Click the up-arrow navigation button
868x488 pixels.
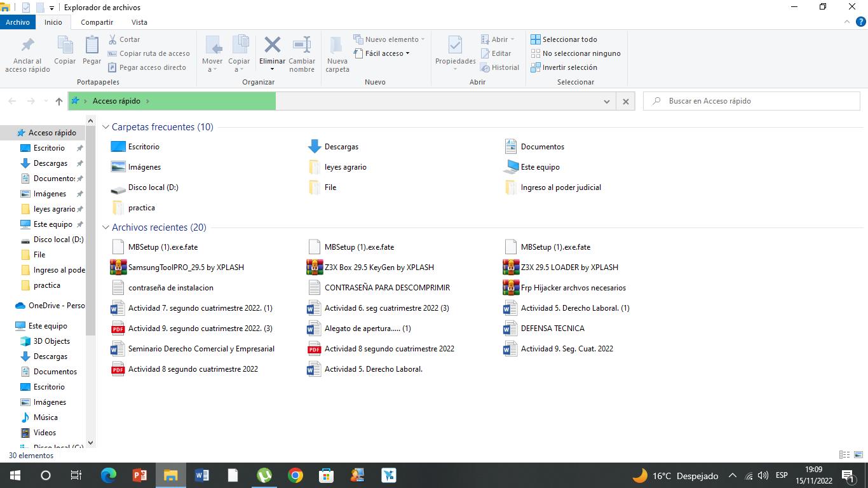59,101
